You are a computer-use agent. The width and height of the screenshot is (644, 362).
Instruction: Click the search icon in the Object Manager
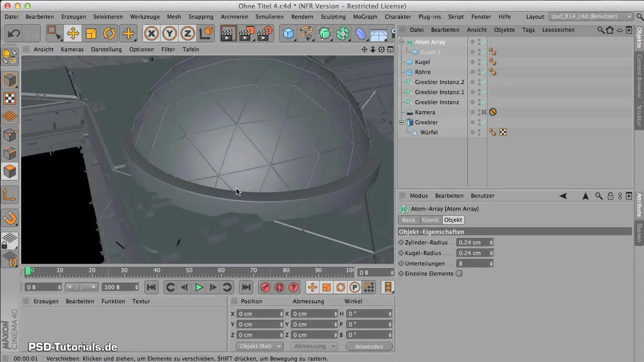coord(601,30)
